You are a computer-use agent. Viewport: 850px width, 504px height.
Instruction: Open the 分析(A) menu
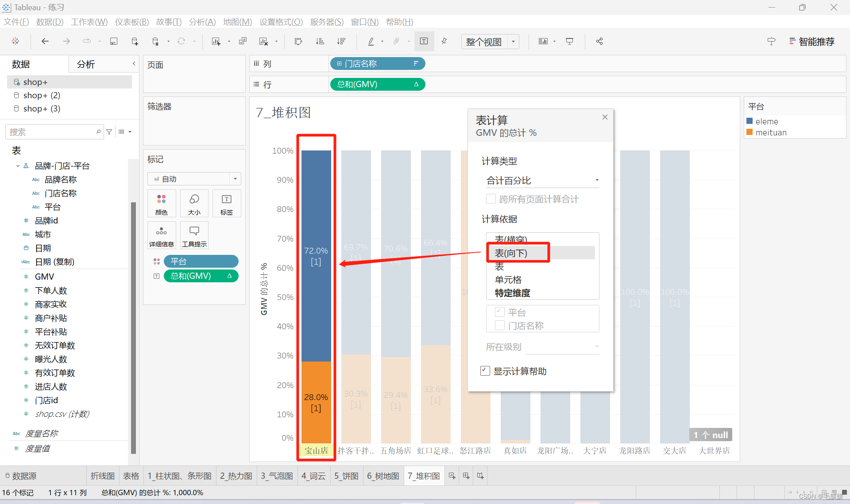click(202, 22)
